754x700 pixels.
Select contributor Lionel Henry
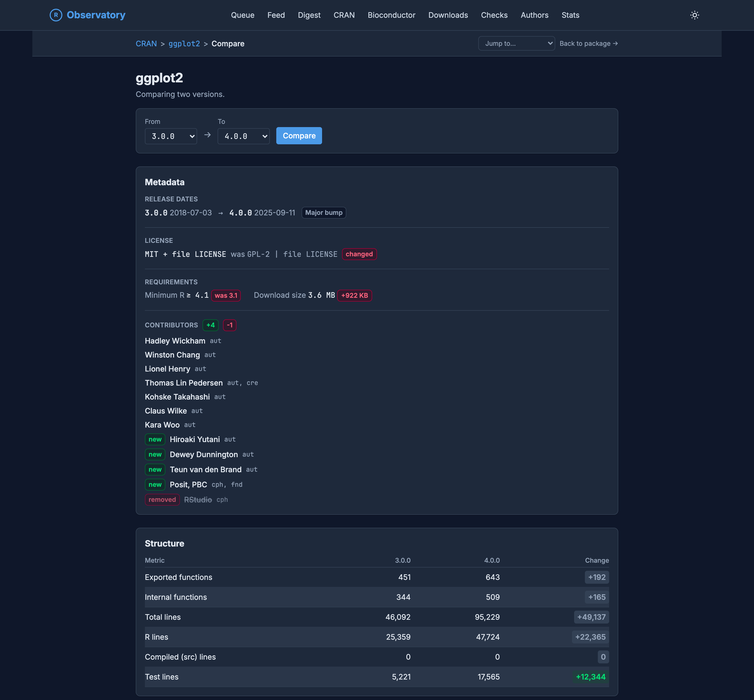click(167, 369)
